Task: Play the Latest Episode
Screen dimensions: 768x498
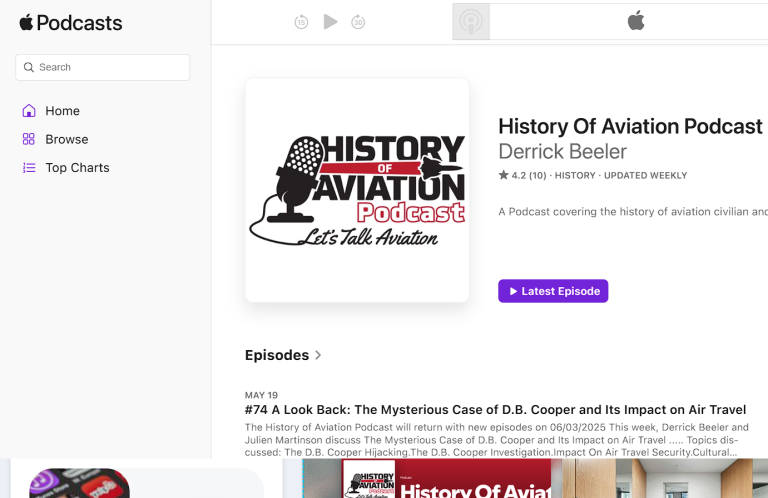Action: 553,291
